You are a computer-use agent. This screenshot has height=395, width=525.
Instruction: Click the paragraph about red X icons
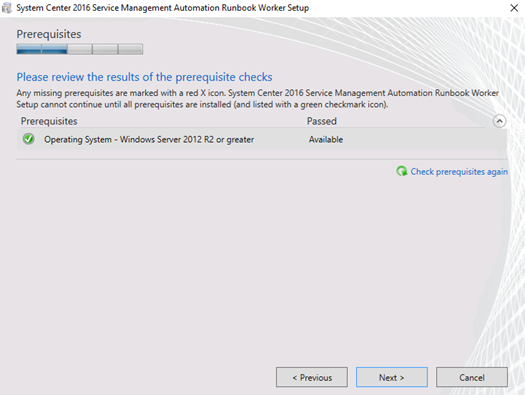coord(257,99)
